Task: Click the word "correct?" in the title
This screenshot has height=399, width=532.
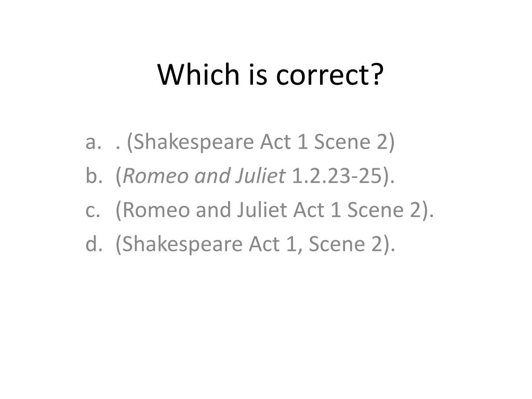Action: click(330, 75)
